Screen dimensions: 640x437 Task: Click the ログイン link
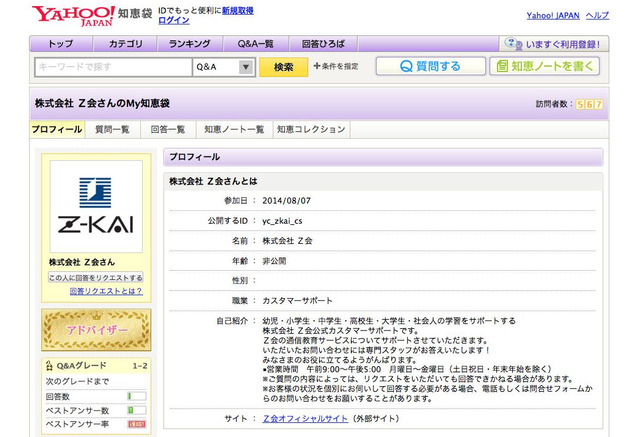click(174, 20)
